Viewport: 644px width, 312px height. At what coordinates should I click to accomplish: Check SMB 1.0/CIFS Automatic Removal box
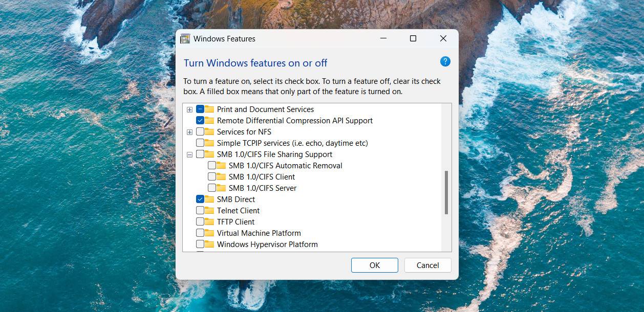point(212,165)
